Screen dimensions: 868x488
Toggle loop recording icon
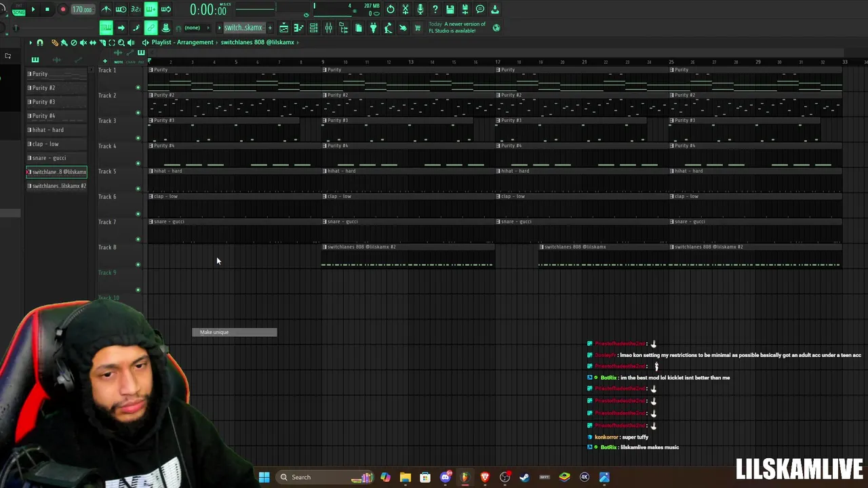166,9
